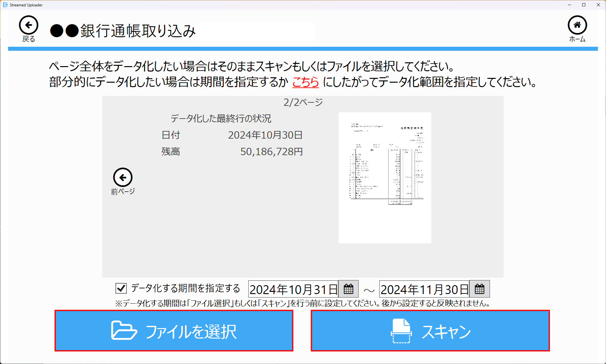Uncheck データ化する期間を指定する checkbox
The image size is (606, 364).
pos(121,288)
